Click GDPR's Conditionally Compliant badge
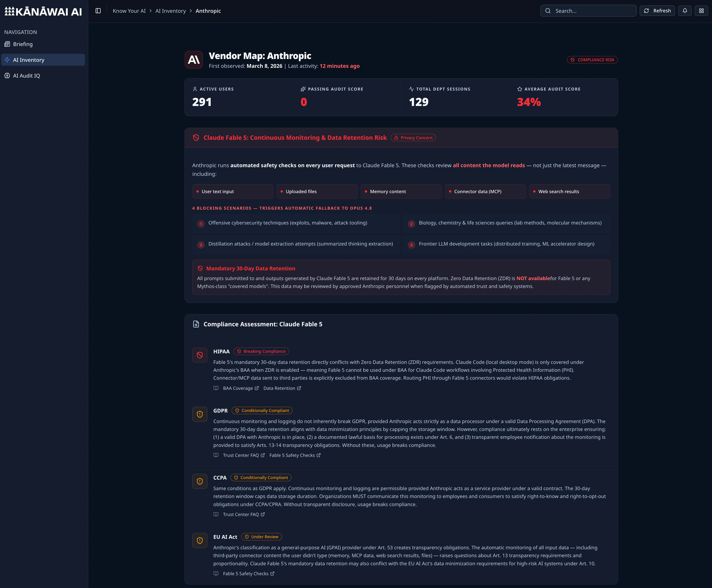 (x=262, y=411)
